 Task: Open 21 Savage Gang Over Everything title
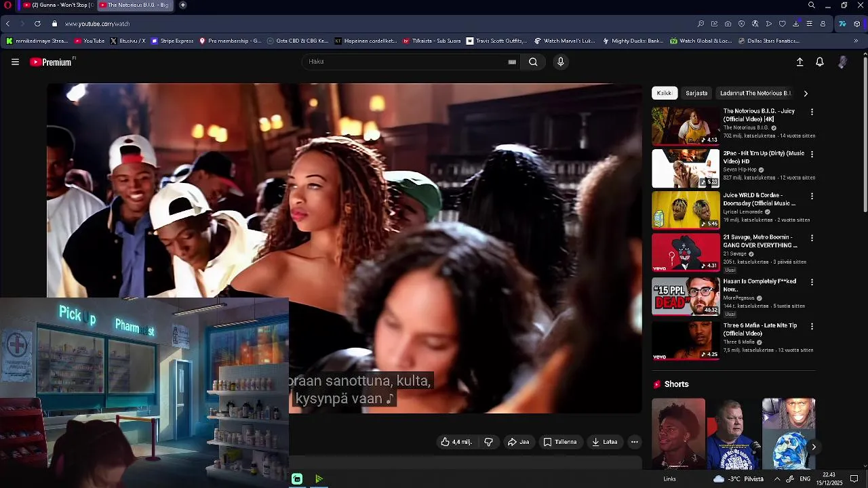click(x=760, y=241)
